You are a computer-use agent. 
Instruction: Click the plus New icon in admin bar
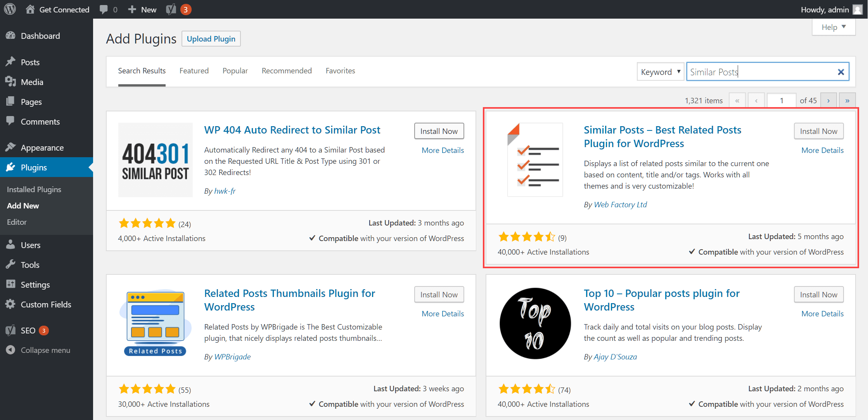[x=132, y=9]
